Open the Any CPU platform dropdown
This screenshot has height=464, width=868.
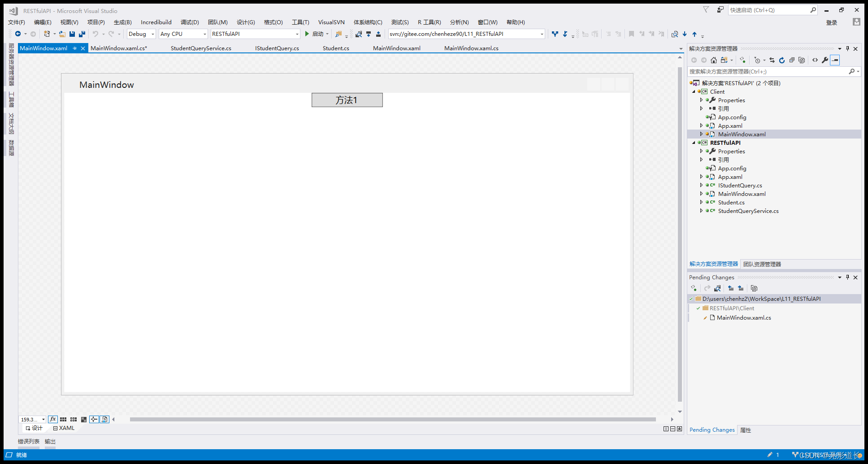204,34
